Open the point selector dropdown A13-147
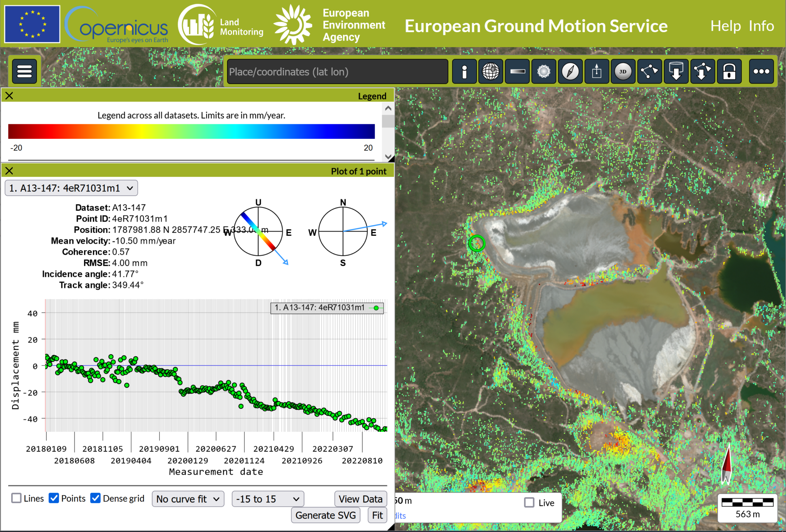Screen dimensions: 786x532 (x=71, y=188)
